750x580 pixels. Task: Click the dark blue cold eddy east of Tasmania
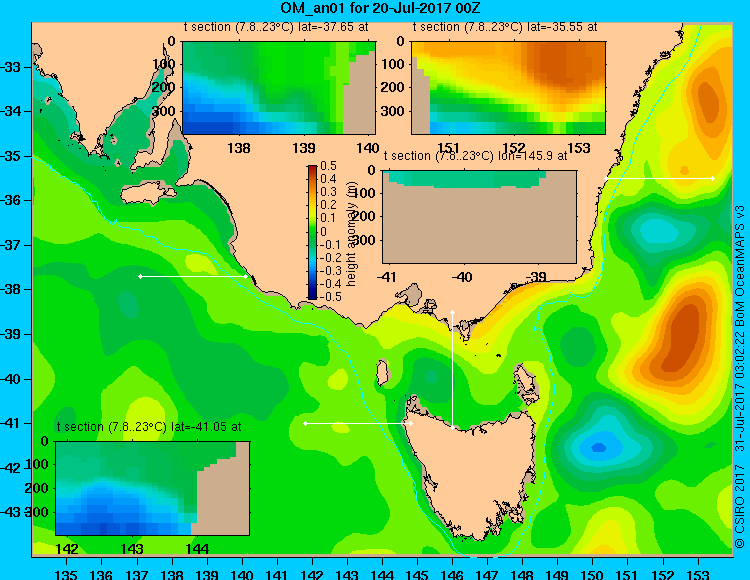coord(599,448)
